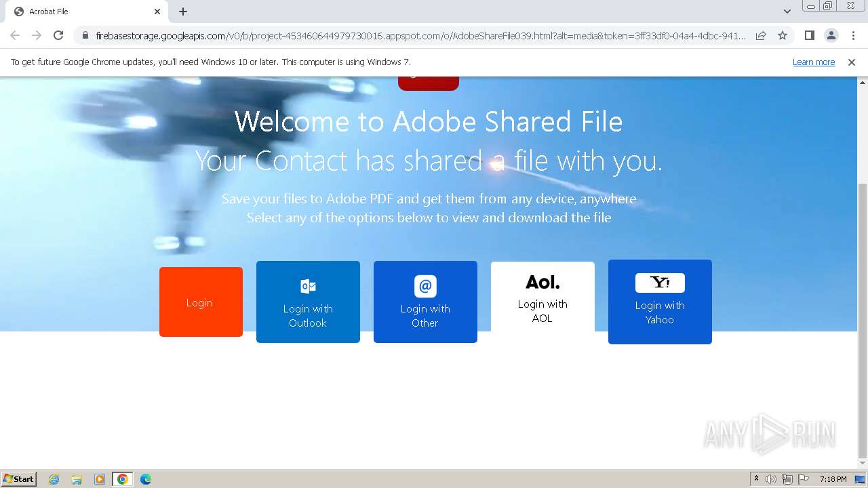
Task: Click the lock site info icon
Action: click(x=85, y=35)
